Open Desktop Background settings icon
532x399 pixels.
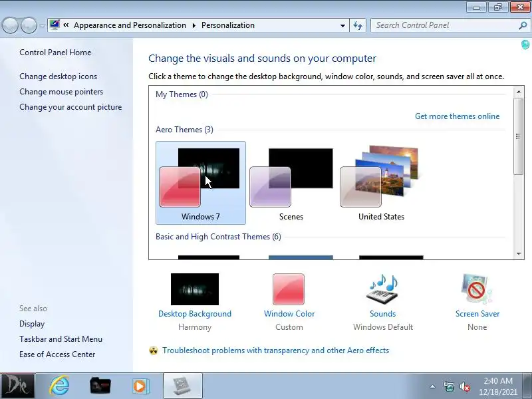[x=195, y=289]
